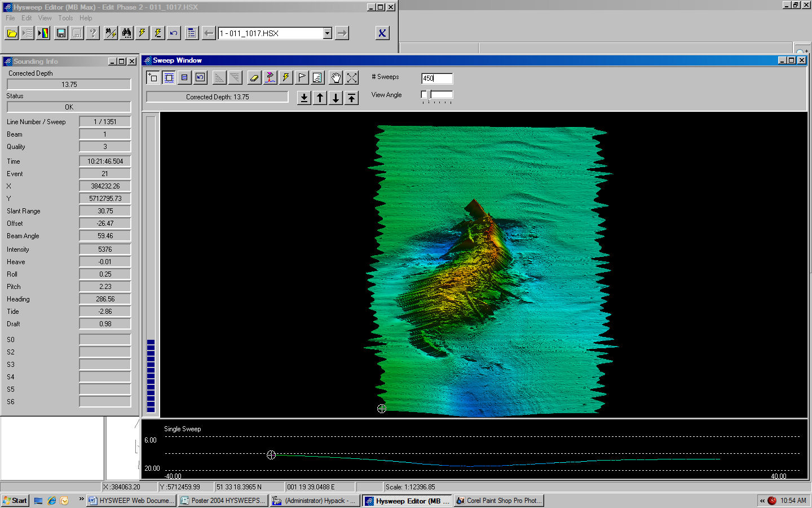Open search with the binoculars icon
The height and width of the screenshot is (508, 812).
coord(127,33)
